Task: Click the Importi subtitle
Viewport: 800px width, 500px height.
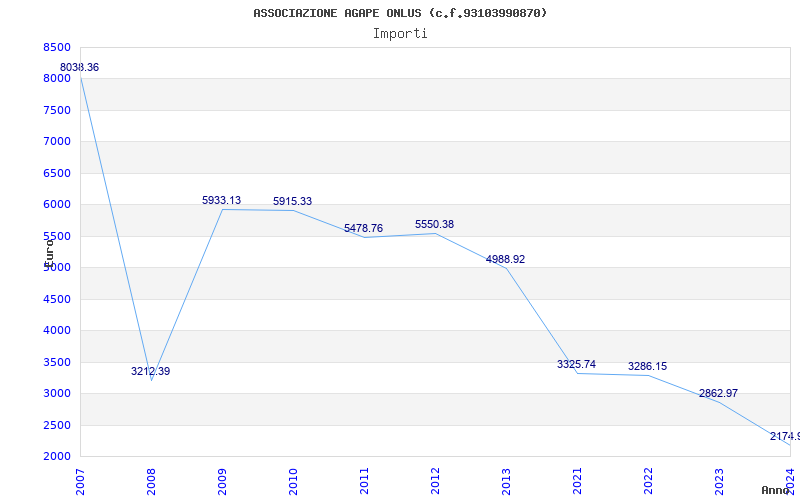Action: (400, 34)
